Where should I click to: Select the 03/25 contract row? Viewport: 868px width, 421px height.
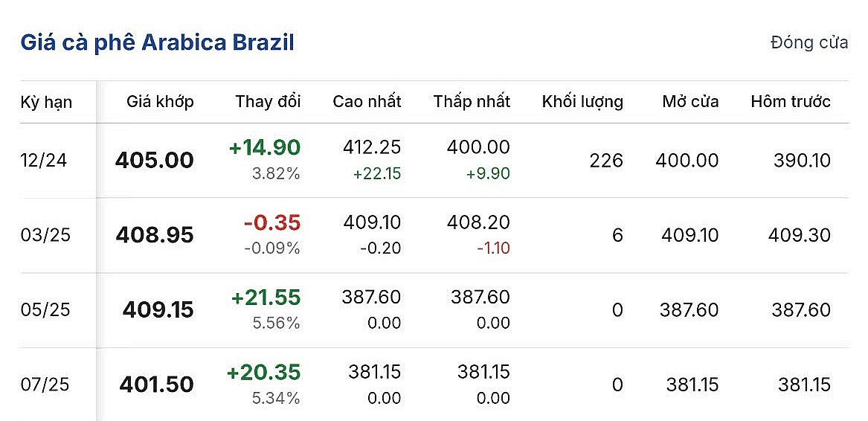[45, 235]
